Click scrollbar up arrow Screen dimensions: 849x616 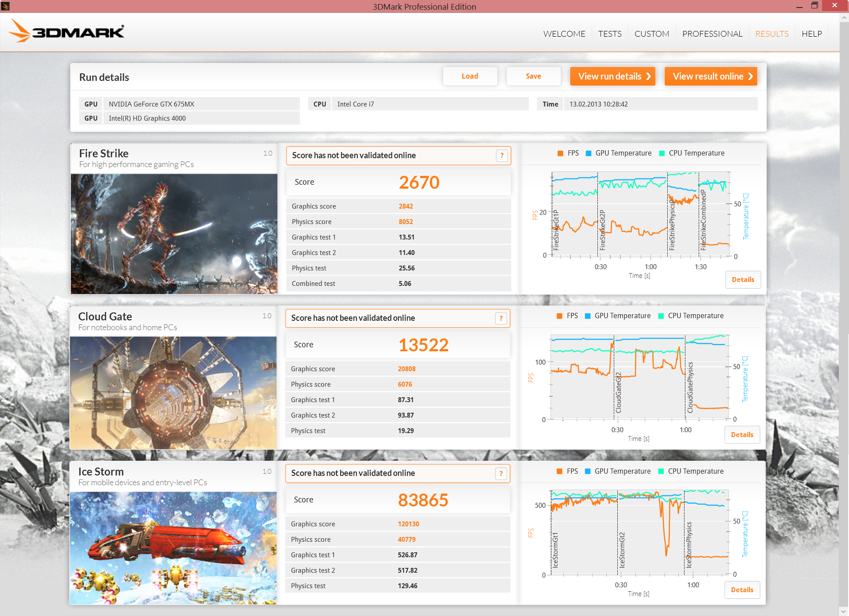click(x=844, y=18)
